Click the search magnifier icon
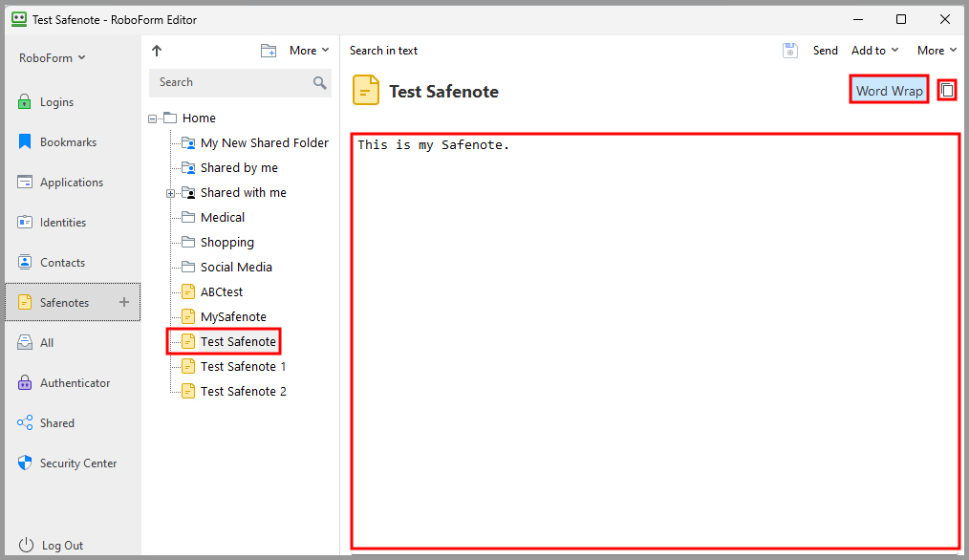 [x=319, y=82]
